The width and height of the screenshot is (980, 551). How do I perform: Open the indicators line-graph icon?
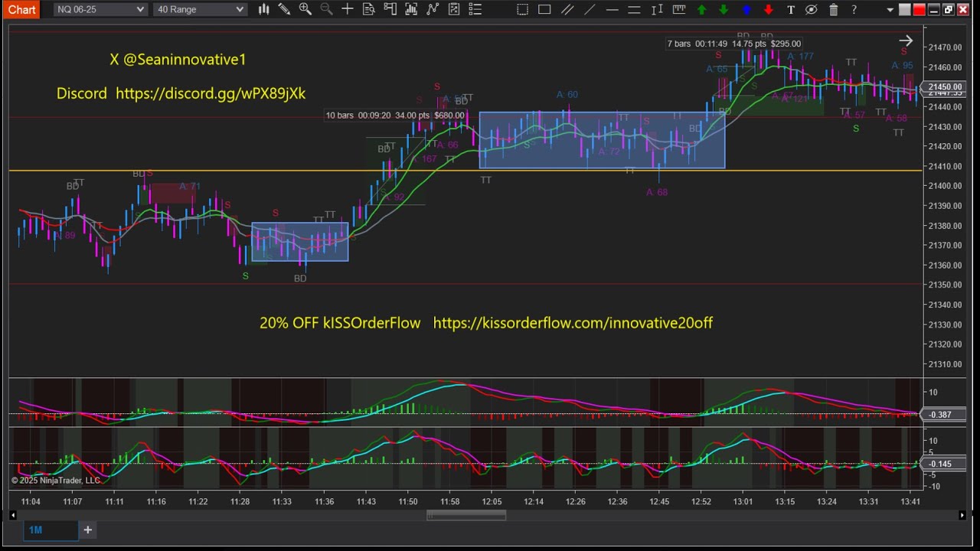coord(433,9)
